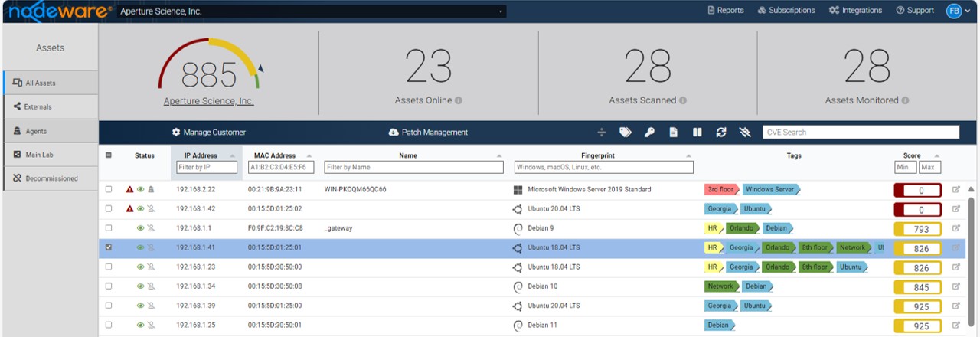Open details link icon for 192.168.1.23 row
This screenshot has height=337, width=980.
[x=955, y=267]
